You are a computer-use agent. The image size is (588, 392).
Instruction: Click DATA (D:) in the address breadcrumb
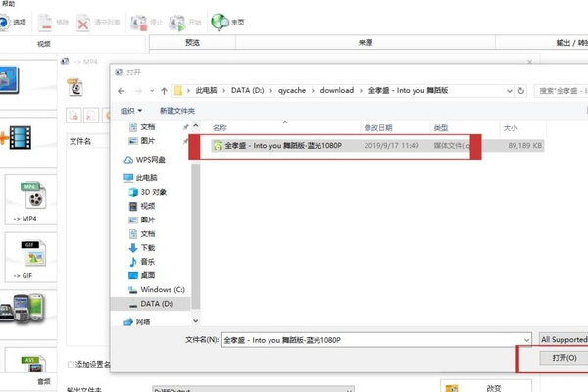click(x=248, y=90)
